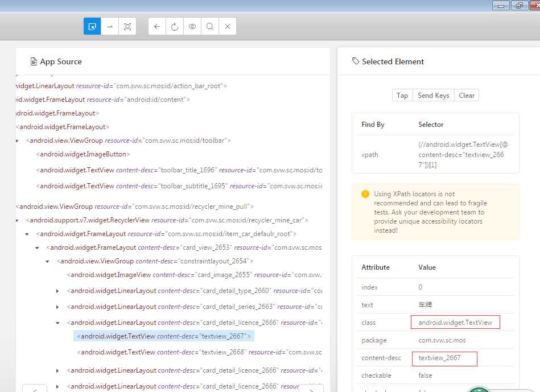
Task: Select the highlighted textview_2667 row
Action: pos(163,336)
